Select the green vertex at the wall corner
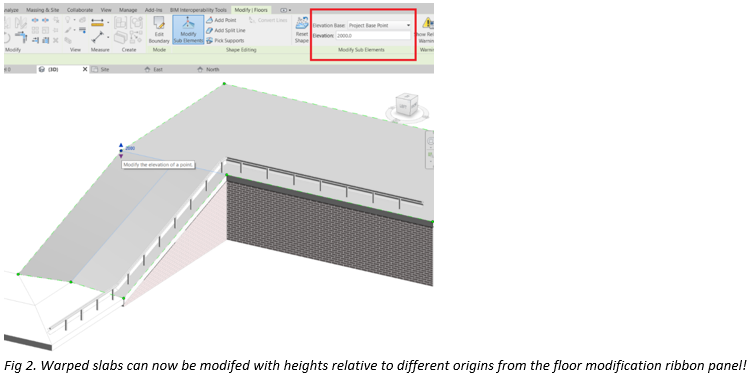Screen dimensions: 750x377 point(227,175)
